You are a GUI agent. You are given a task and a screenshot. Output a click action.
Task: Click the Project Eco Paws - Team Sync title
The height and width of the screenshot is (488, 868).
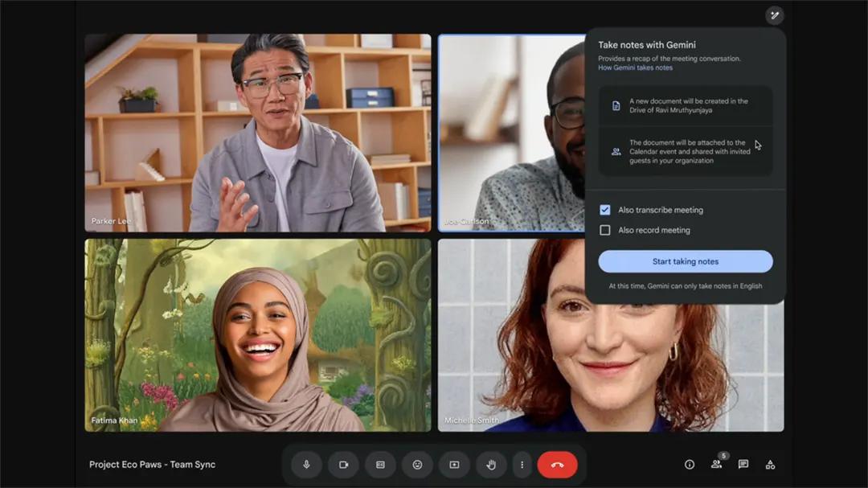pos(152,465)
